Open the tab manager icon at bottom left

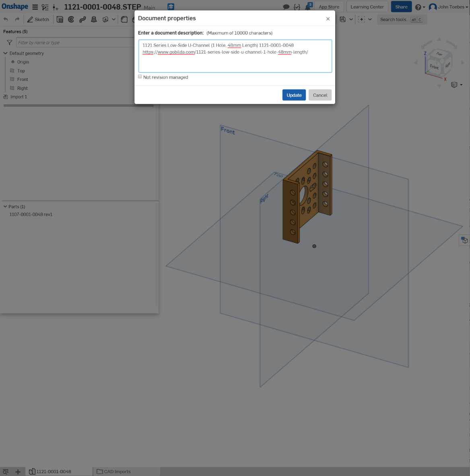tap(6, 472)
